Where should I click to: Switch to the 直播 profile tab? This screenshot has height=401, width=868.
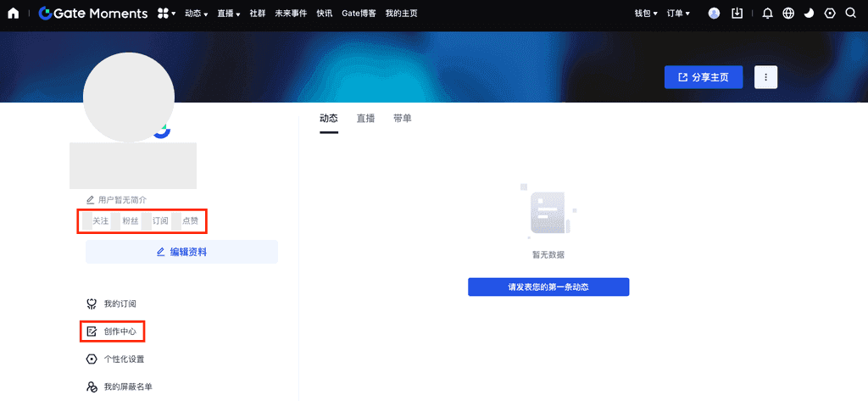click(365, 119)
